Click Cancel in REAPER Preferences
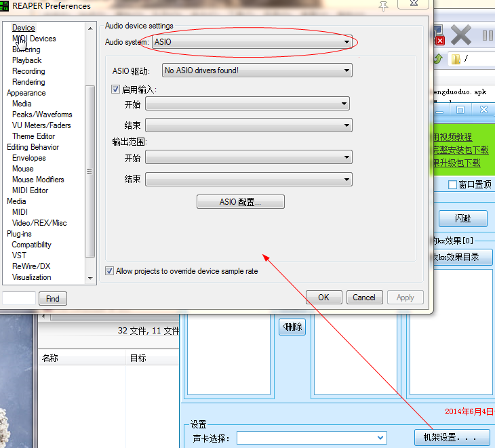This screenshot has width=495, height=448. click(x=364, y=298)
